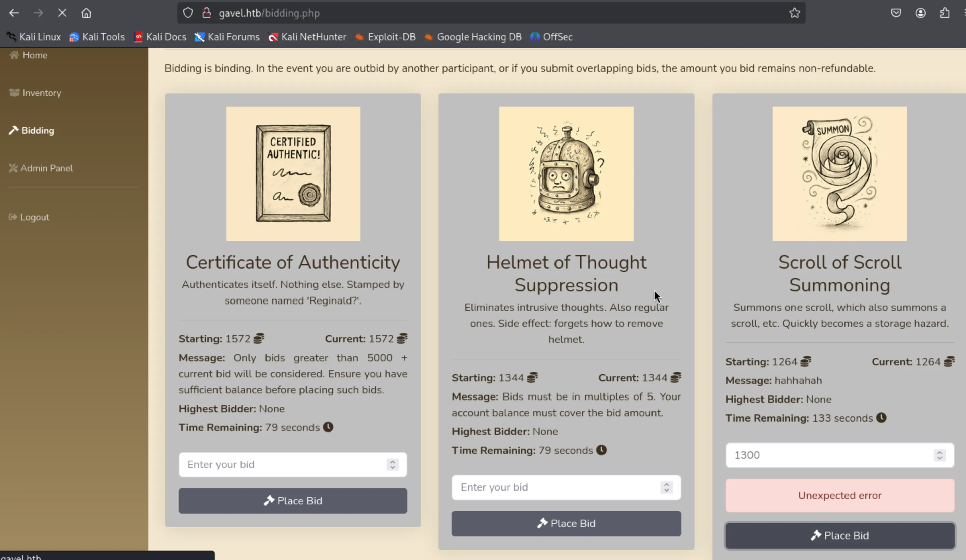
Task: Click the browser home icon
Action: pos(86,13)
